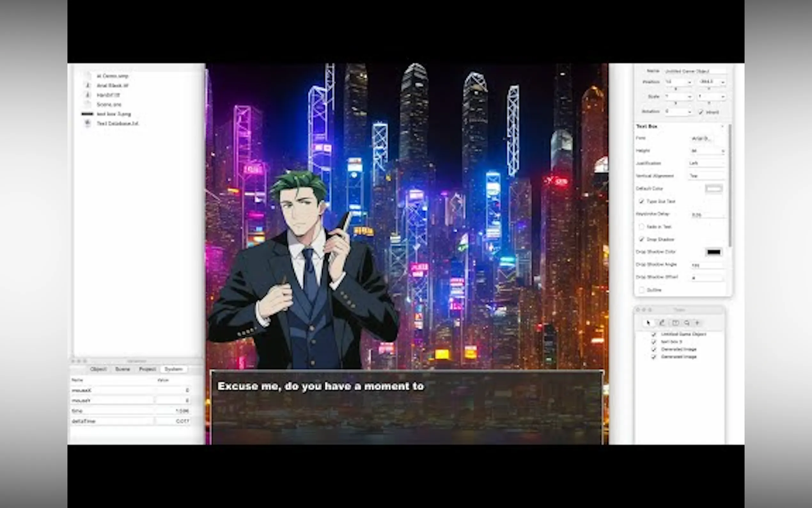Select the magnifier zoom tool
This screenshot has width=812, height=508.
coord(687,323)
